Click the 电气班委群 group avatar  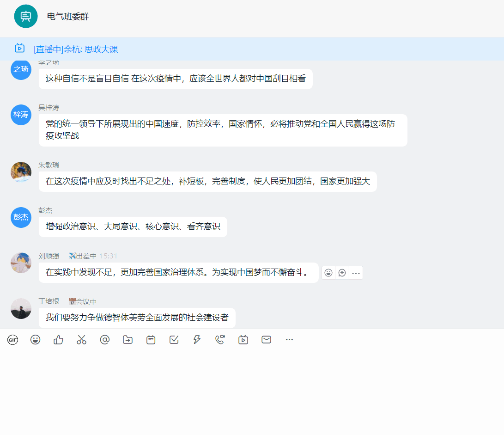point(25,16)
